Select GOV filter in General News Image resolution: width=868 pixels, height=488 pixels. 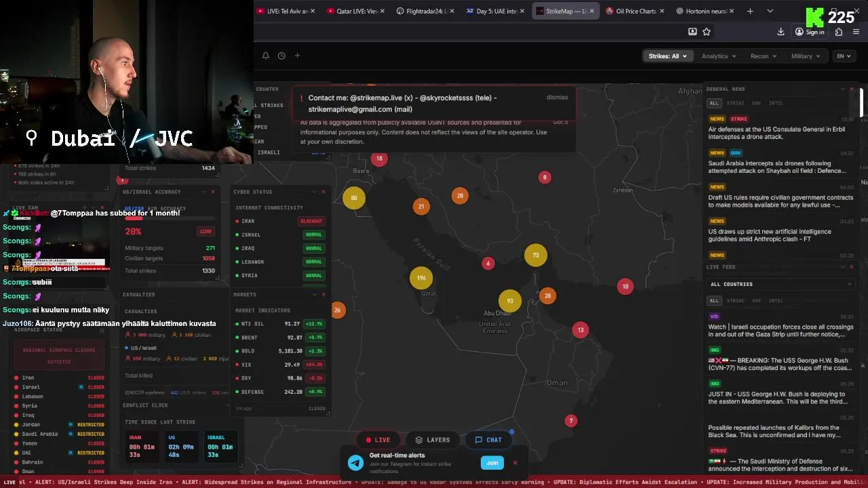coord(756,103)
